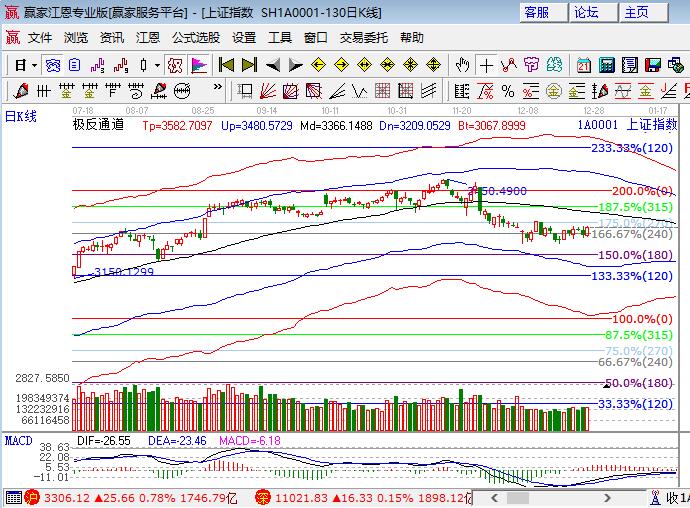Click the 客服 button
690x508 pixels.
[x=537, y=12]
